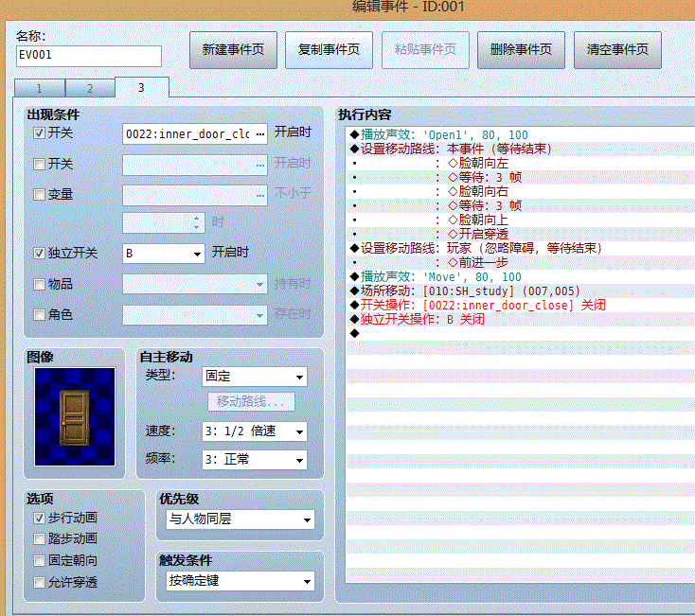Enable the 固定朝向 option checkbox
The height and width of the screenshot is (616, 695).
39,560
